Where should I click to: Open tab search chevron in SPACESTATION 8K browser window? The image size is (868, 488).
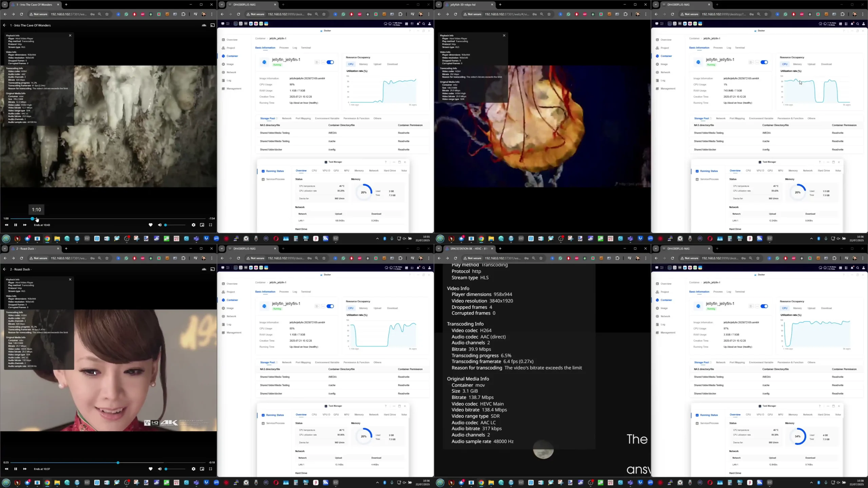[439, 249]
